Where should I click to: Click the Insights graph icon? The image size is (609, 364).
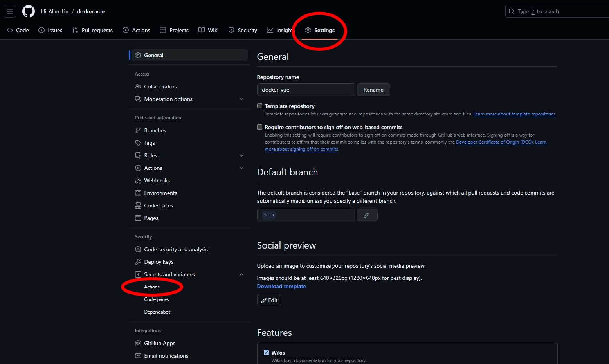(x=270, y=30)
